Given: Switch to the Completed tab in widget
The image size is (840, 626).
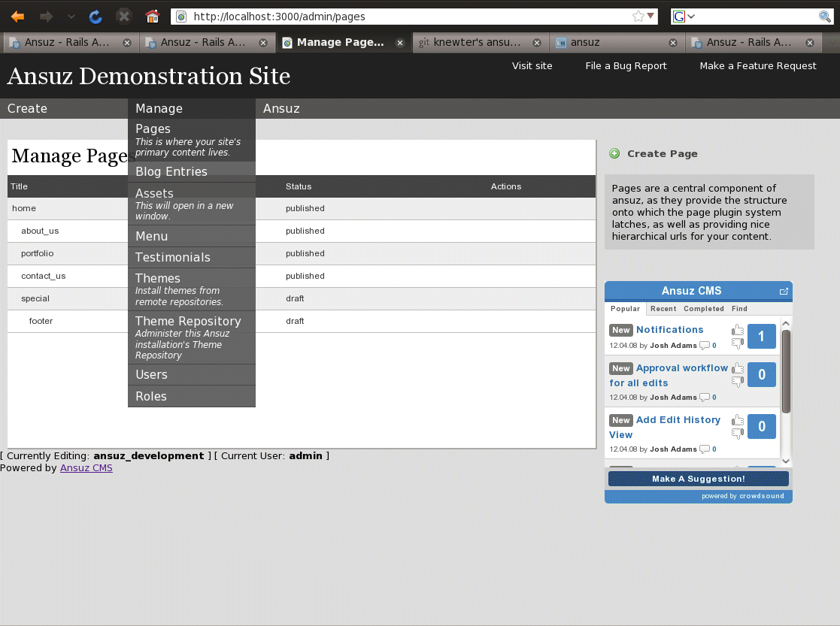Looking at the screenshot, I should (703, 308).
